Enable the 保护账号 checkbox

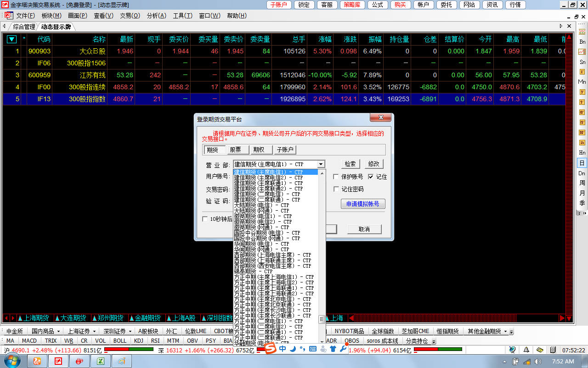336,177
